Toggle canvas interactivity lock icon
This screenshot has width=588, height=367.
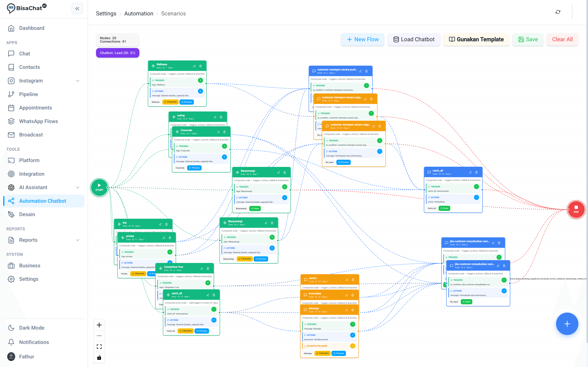[99, 357]
